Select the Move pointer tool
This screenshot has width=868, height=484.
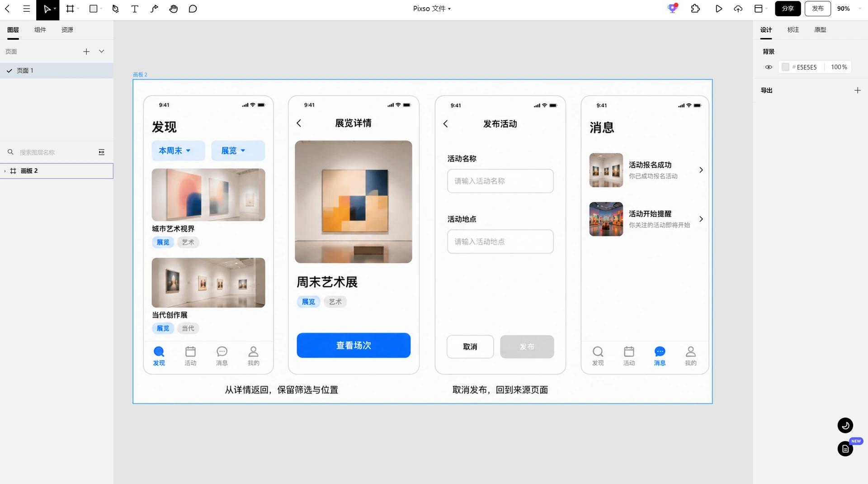point(47,9)
